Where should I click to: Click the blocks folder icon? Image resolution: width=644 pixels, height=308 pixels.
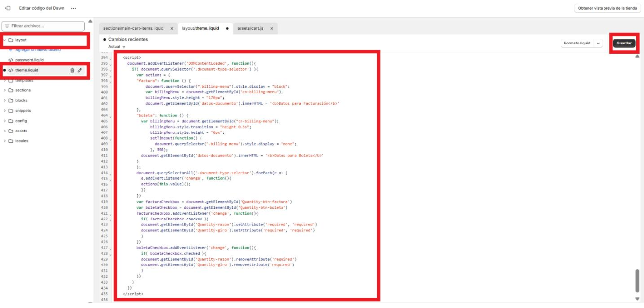coord(11,100)
